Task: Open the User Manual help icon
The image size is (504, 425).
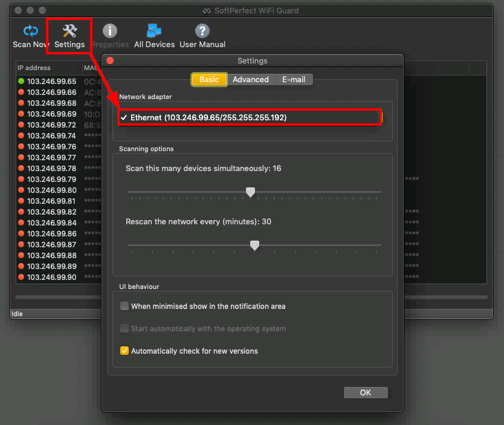Action: [202, 31]
